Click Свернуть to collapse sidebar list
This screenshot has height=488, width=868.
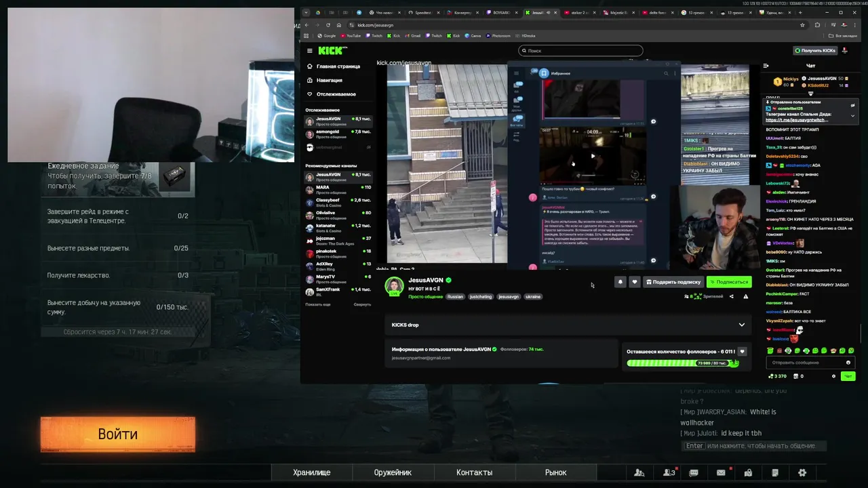362,304
